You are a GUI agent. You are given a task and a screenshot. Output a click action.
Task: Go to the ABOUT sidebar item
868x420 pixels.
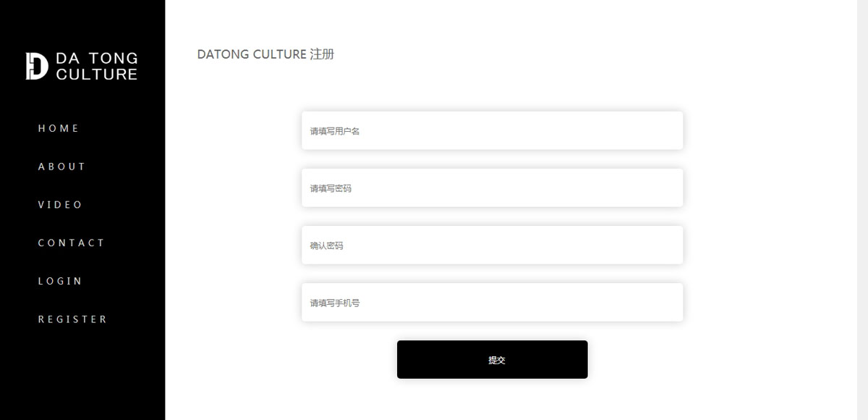click(x=62, y=167)
